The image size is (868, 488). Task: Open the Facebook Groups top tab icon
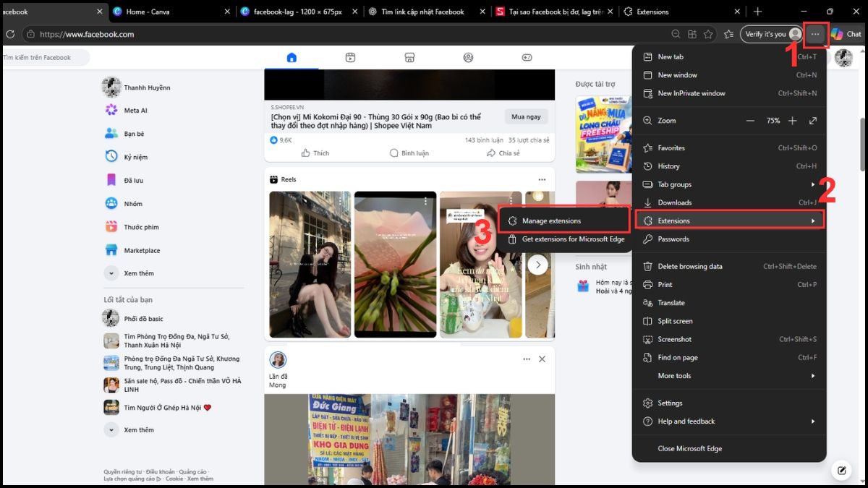[468, 57]
